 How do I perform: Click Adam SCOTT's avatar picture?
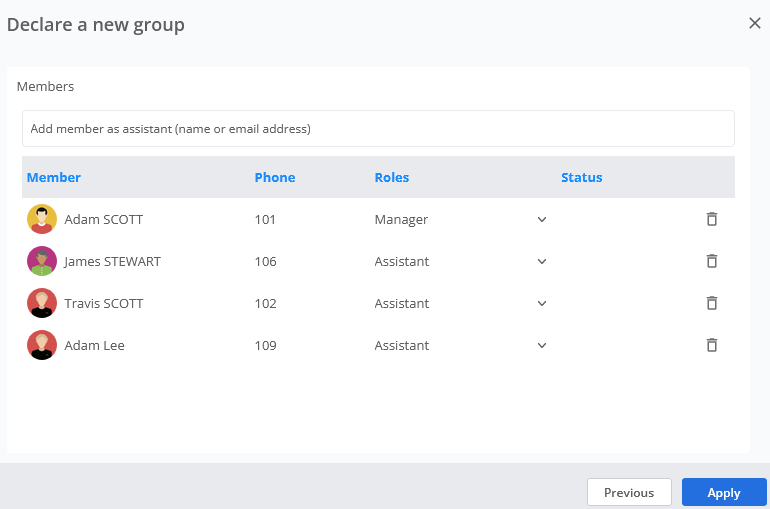(42, 219)
